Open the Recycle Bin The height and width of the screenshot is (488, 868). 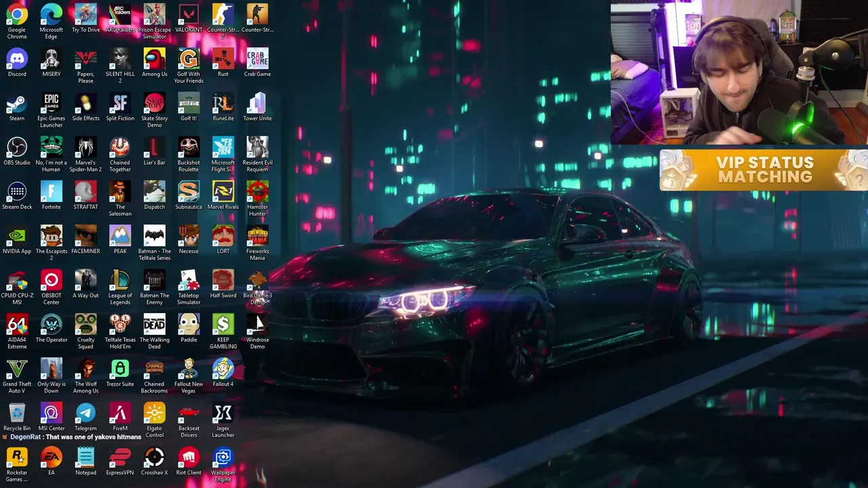pos(17,416)
